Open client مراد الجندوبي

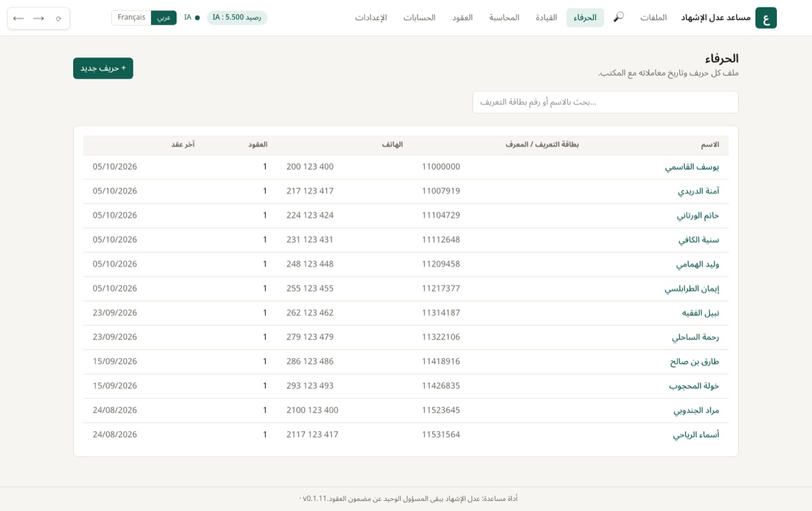(x=696, y=410)
